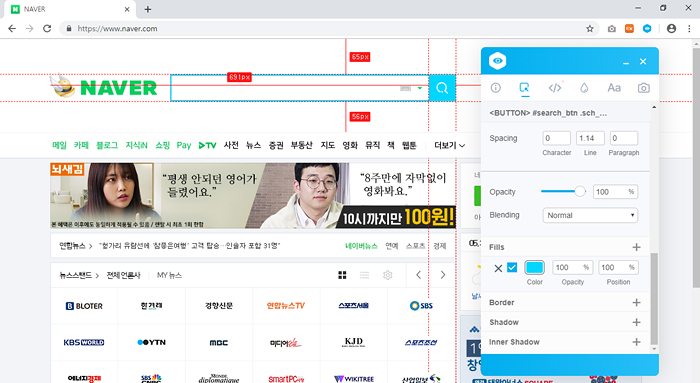Open the code view icon in the panel
Screen dimensions: 700x383
554,88
